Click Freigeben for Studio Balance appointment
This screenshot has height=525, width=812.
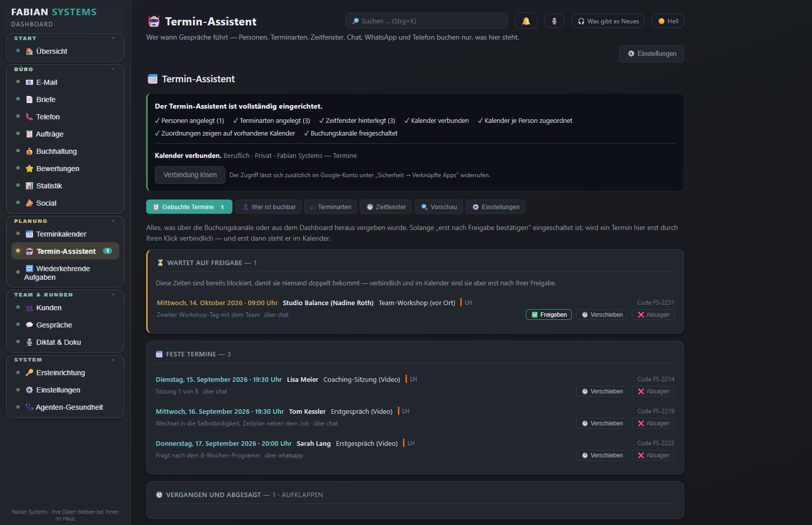549,315
